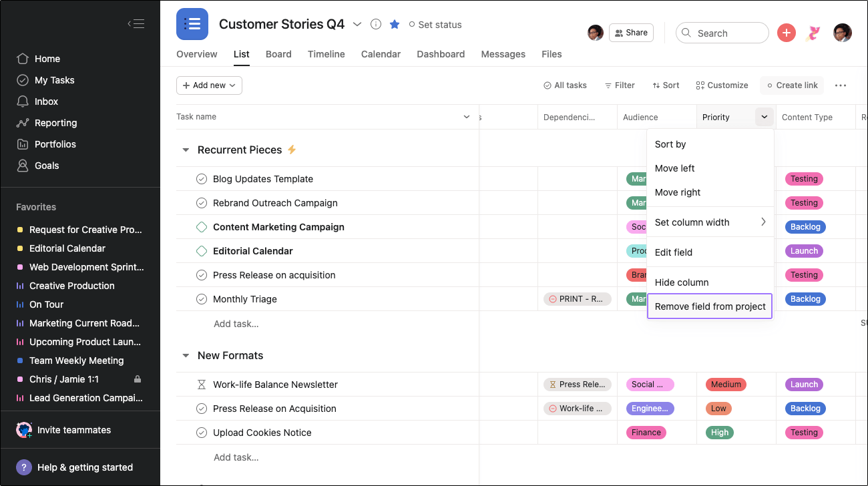Toggle the favorite star for project
Screen dimensions: 868x486
(395, 24)
